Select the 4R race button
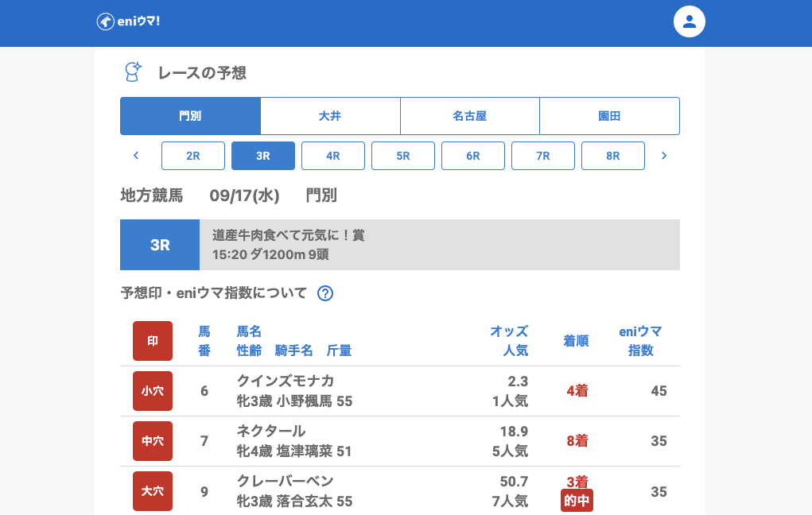Image resolution: width=812 pixels, height=515 pixels. click(x=333, y=156)
